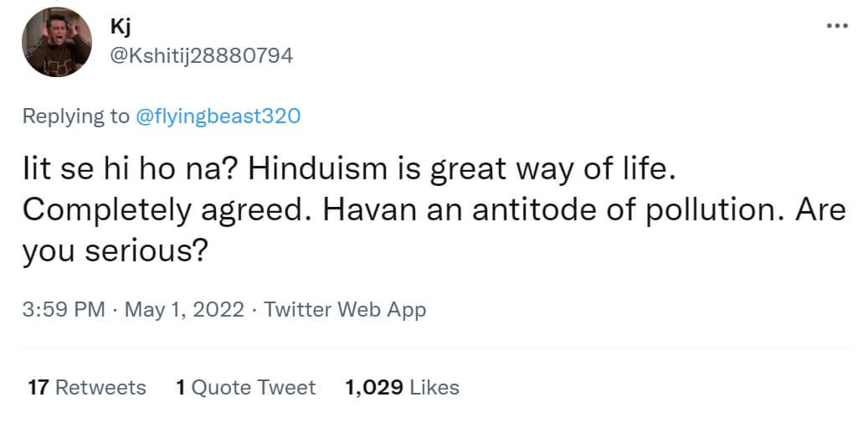The width and height of the screenshot is (868, 423).
Task: Open the @flyingbeast320 mention link
Action: tap(218, 116)
